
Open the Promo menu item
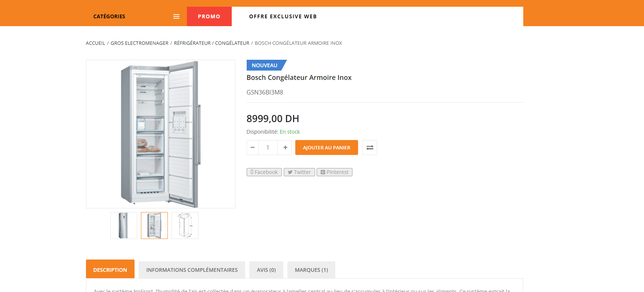pyautogui.click(x=209, y=16)
